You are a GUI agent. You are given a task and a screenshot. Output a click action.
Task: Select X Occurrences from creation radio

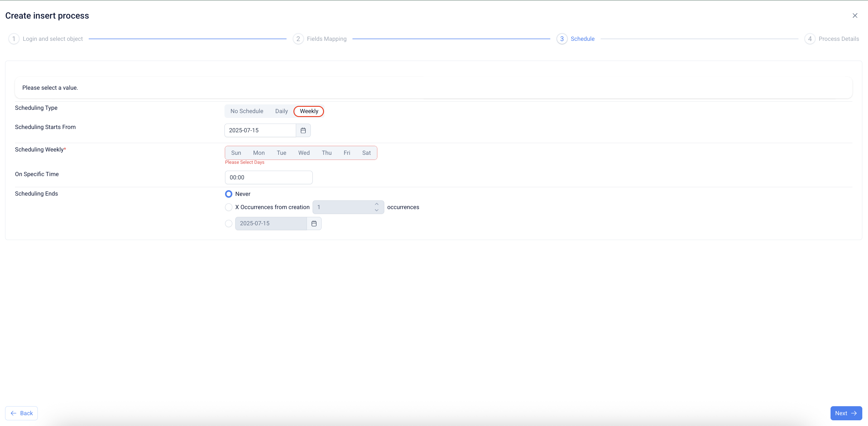pos(228,207)
